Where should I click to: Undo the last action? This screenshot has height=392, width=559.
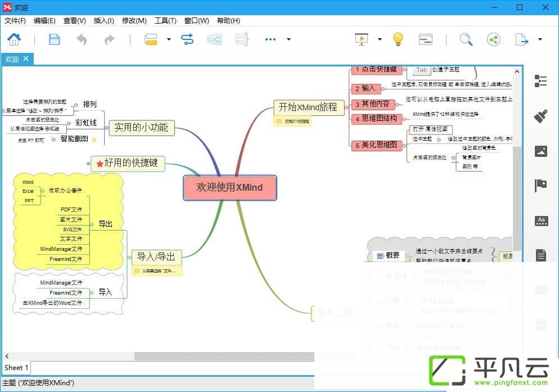pyautogui.click(x=82, y=39)
